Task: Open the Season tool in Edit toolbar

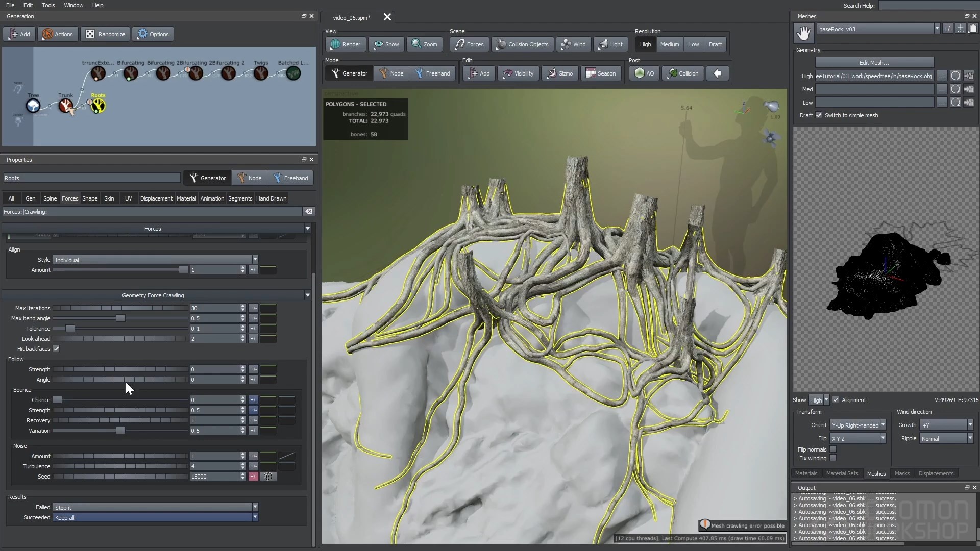Action: coord(601,73)
